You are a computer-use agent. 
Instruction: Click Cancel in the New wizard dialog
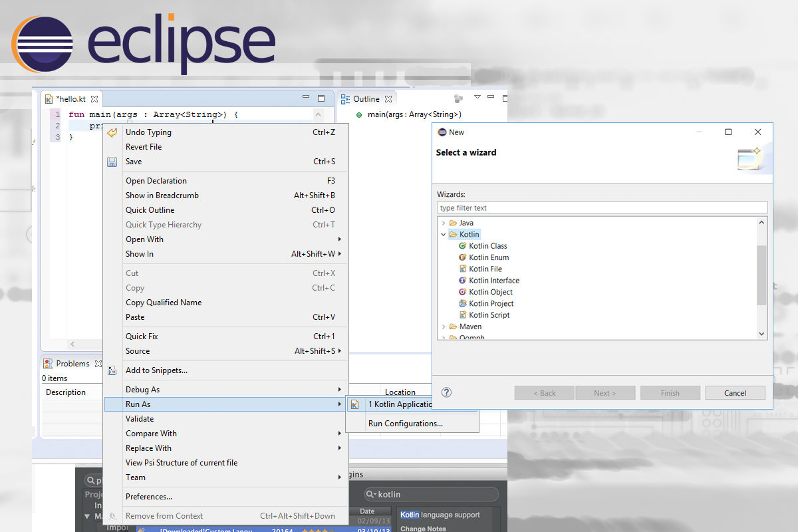(x=735, y=392)
